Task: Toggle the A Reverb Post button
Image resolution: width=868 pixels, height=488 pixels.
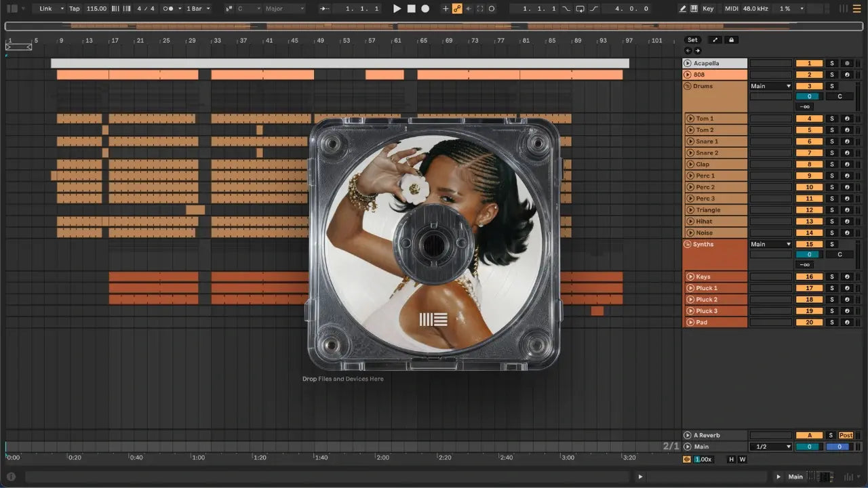Action: pyautogui.click(x=846, y=435)
